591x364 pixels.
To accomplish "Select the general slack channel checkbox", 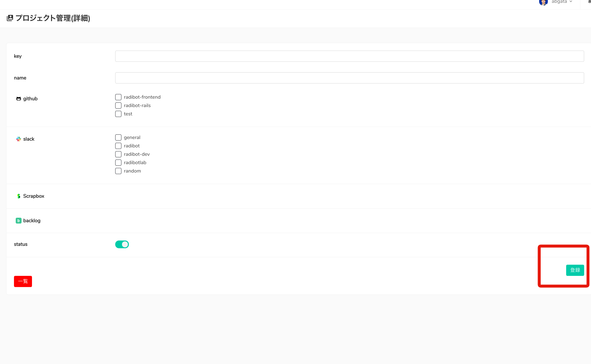I will click(118, 137).
